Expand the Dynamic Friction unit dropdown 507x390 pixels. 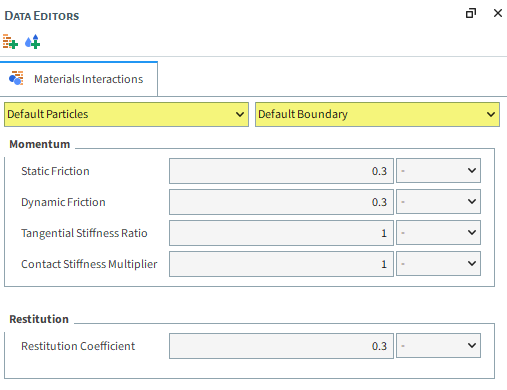click(438, 202)
